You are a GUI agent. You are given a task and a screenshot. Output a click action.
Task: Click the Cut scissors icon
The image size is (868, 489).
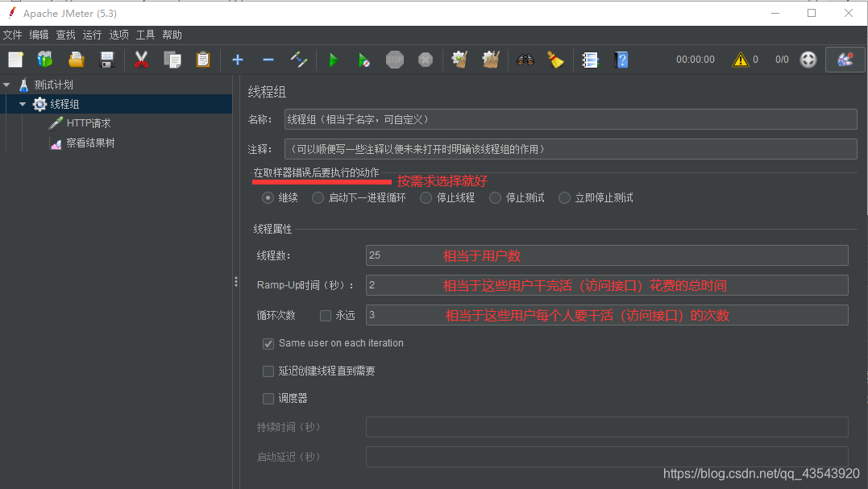coord(141,60)
